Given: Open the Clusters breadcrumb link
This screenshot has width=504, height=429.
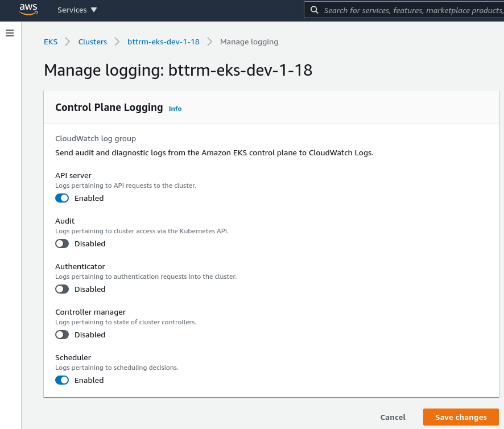Looking at the screenshot, I should point(92,42).
